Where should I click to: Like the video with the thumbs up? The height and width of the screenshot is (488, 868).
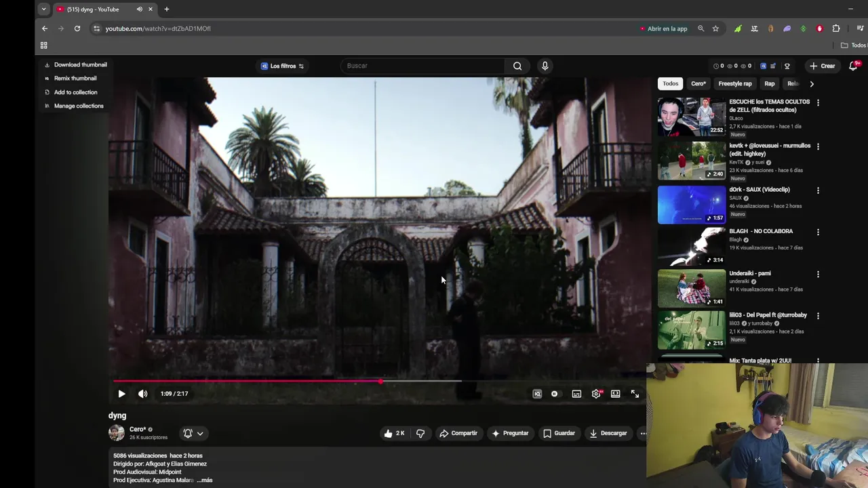(395, 433)
